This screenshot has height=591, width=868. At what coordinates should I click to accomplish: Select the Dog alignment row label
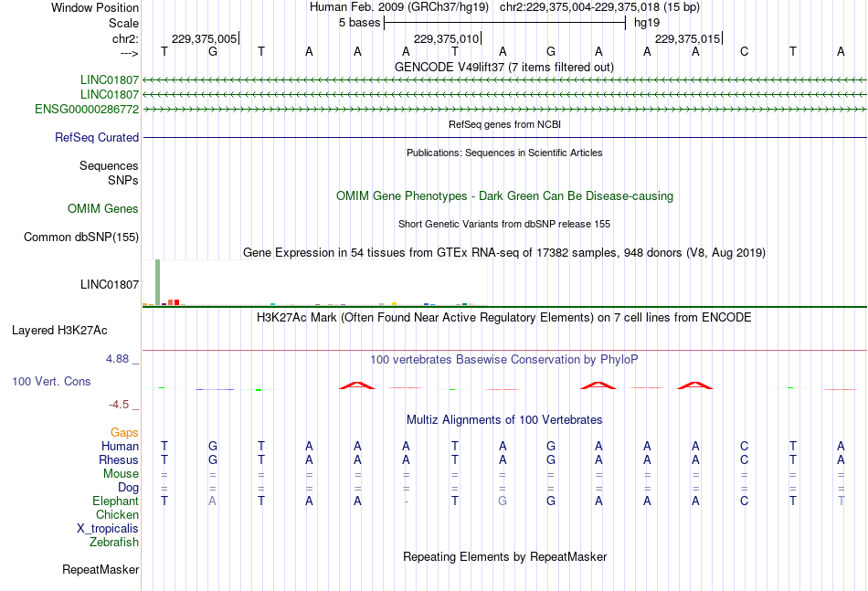coord(129,488)
